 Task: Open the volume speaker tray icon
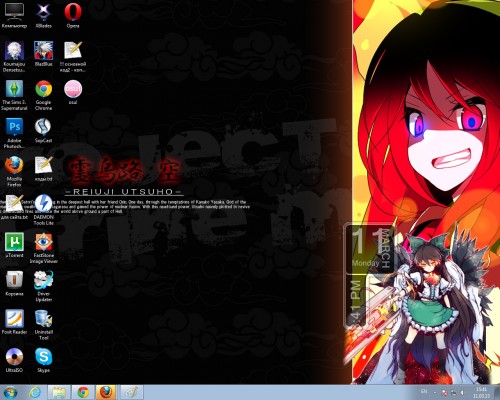tap(462, 393)
